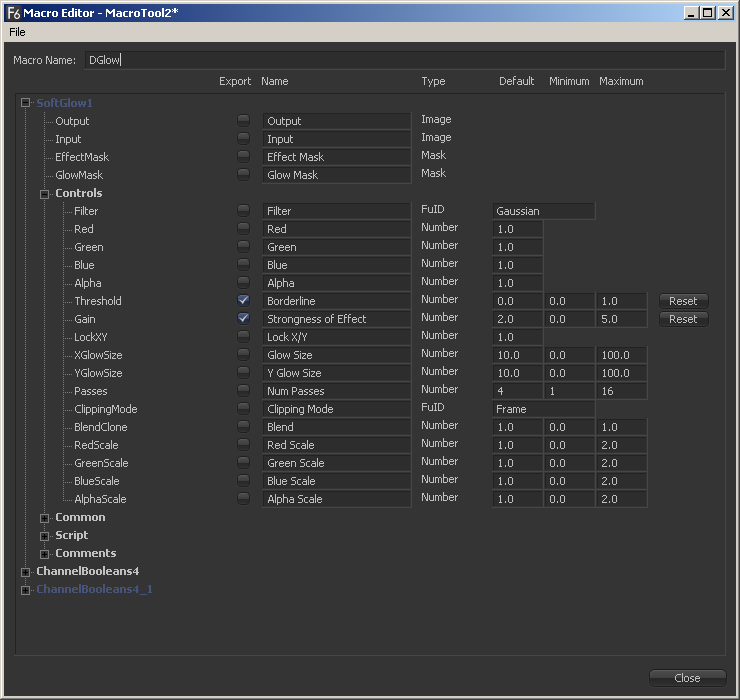Reset the Gain row values
Image resolution: width=740 pixels, height=700 pixels.
[683, 319]
